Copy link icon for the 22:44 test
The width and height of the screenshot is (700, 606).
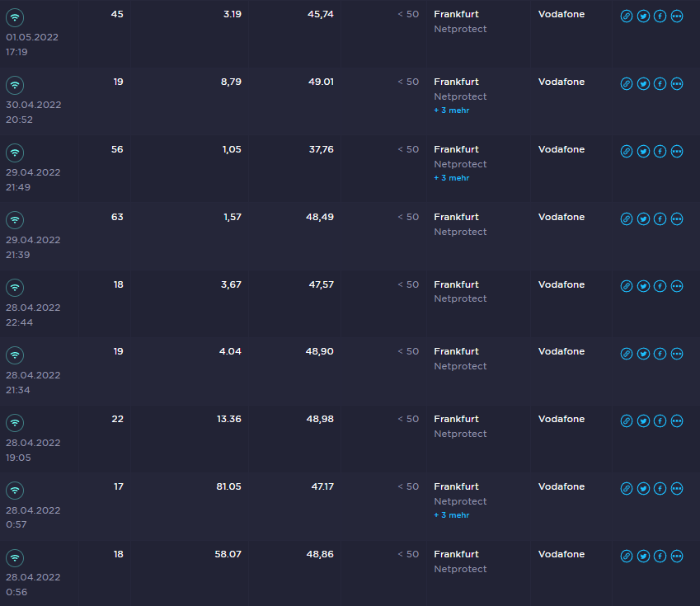pos(626,286)
